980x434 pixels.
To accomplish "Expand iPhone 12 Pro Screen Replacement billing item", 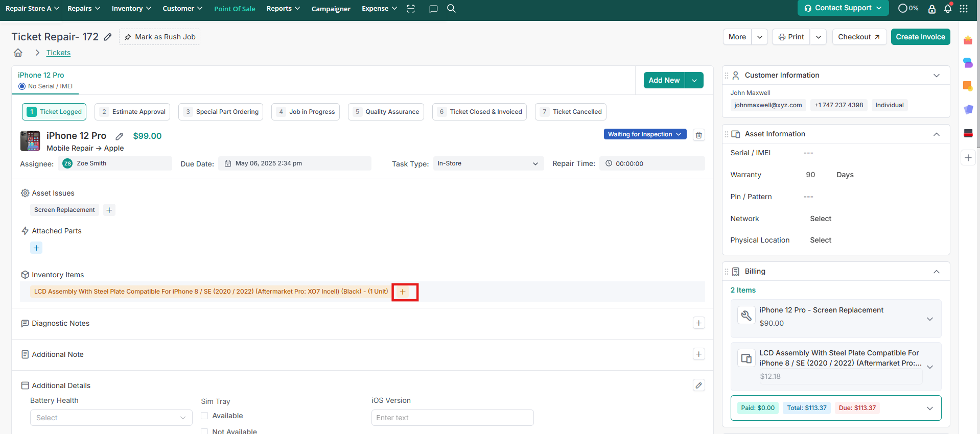I will (930, 319).
